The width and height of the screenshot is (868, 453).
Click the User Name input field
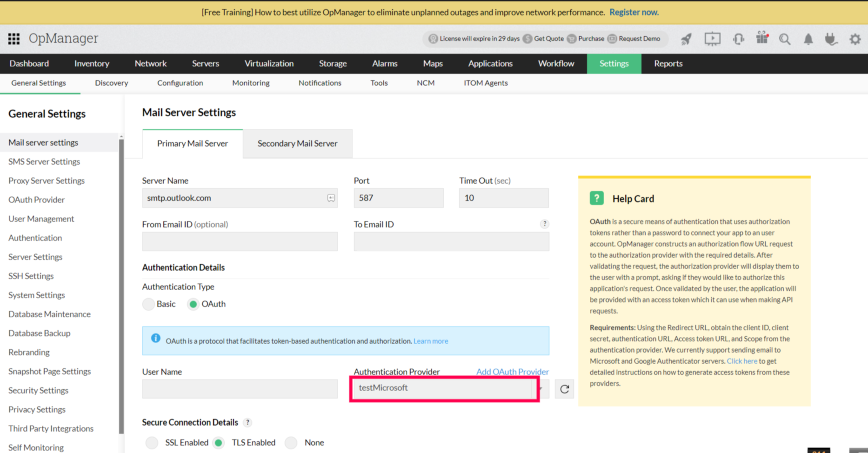pyautogui.click(x=240, y=389)
